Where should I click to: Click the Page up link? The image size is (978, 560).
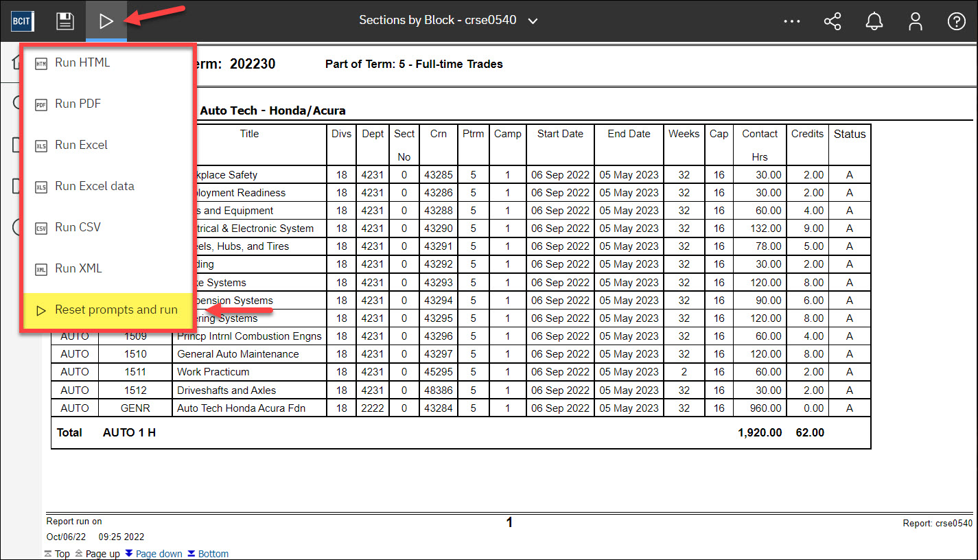[103, 554]
